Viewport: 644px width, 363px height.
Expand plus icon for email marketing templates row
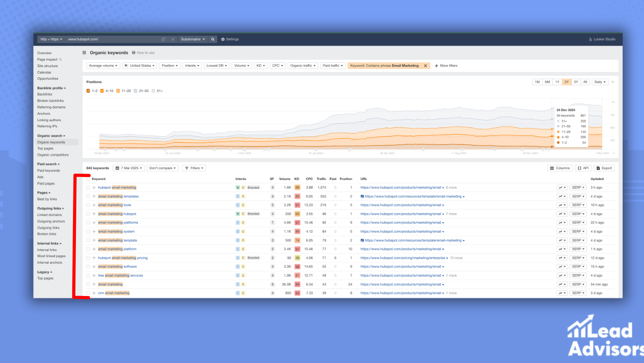94,196
